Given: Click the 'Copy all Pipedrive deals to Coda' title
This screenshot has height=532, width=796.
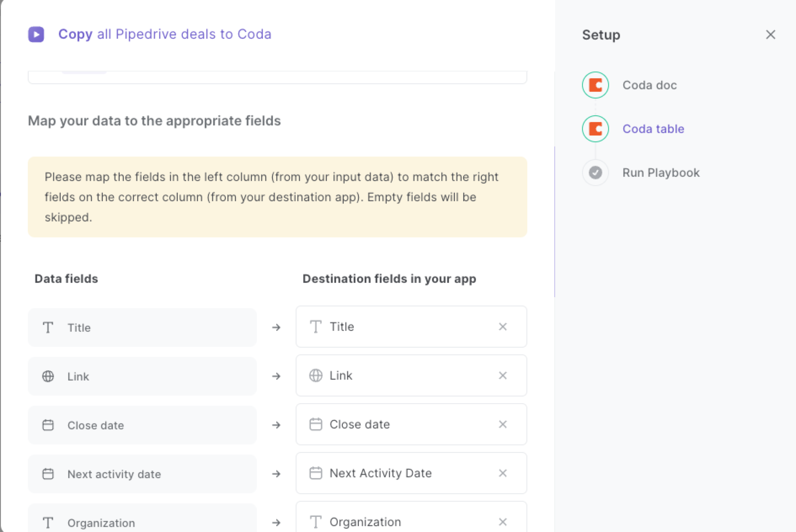Looking at the screenshot, I should (165, 34).
